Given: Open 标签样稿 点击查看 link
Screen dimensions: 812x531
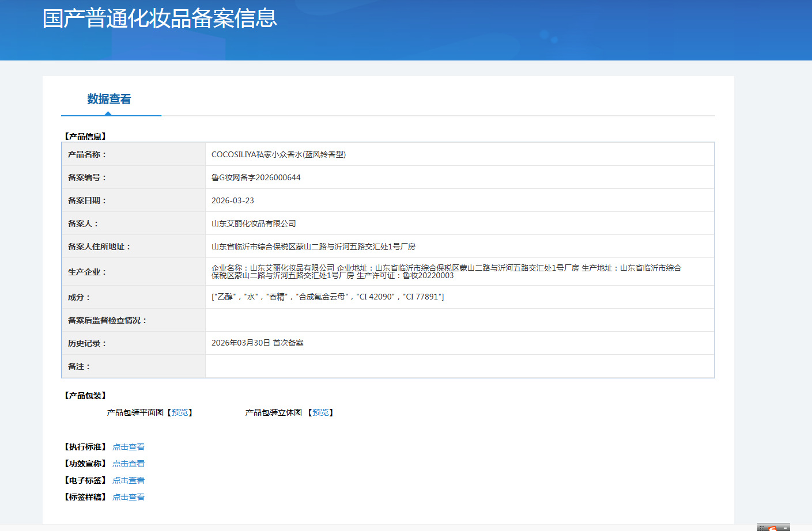Looking at the screenshot, I should pos(129,497).
